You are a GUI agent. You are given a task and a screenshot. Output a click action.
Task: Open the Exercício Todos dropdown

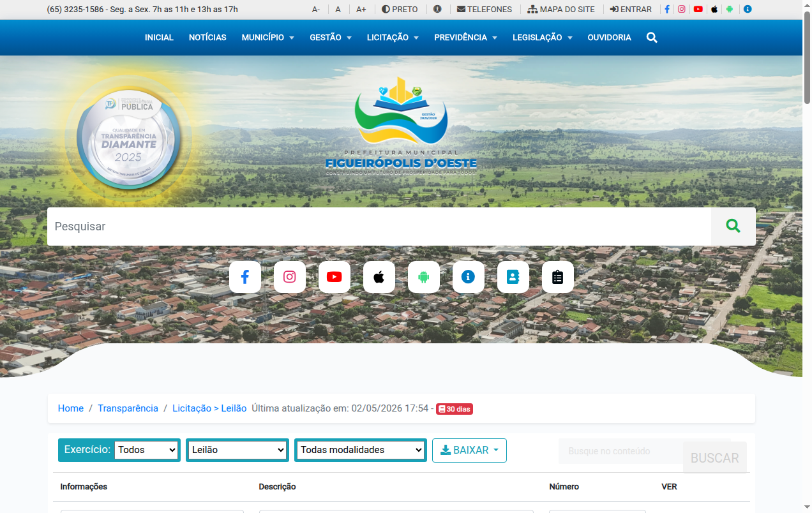(146, 450)
